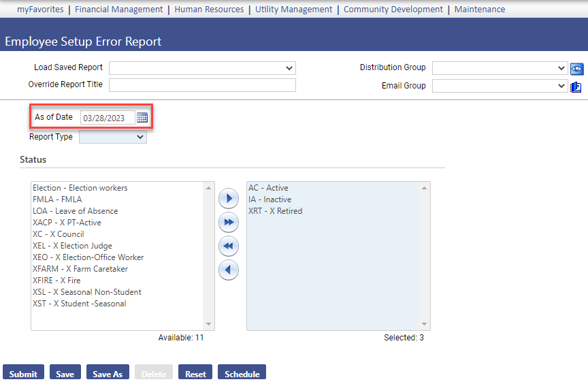588x384 pixels.
Task: Click the Distribution Group eye view icon
Action: click(x=577, y=68)
